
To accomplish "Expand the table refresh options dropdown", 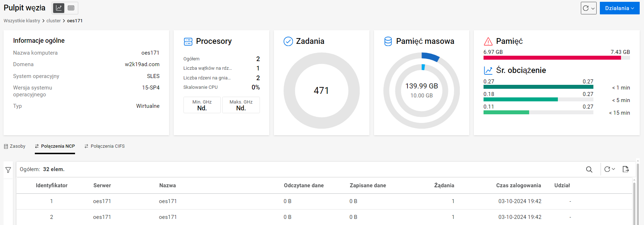I will pyautogui.click(x=610, y=169).
